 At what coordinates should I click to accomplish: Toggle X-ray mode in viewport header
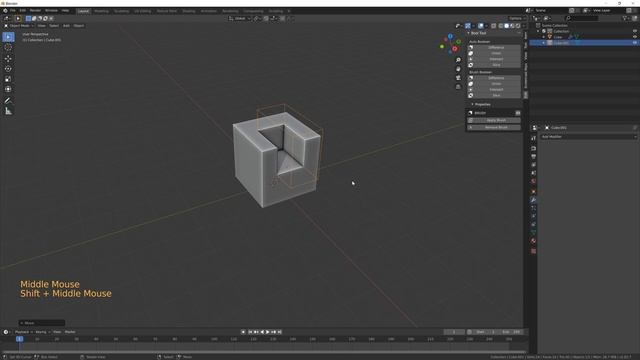point(493,26)
